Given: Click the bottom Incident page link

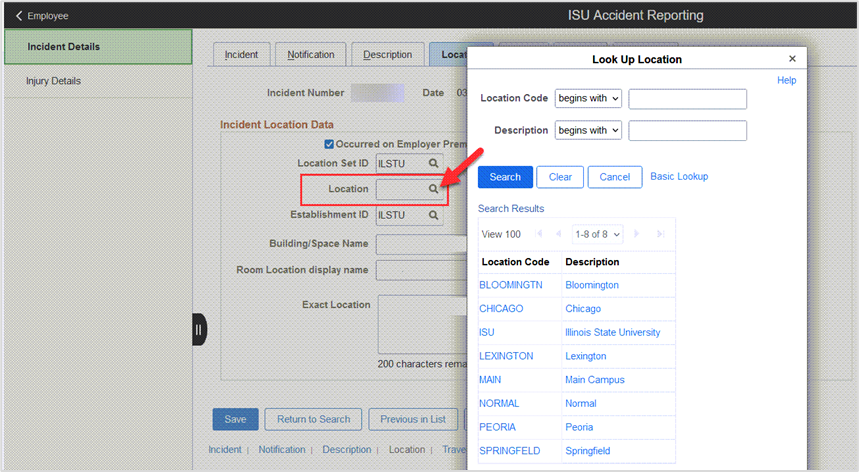Looking at the screenshot, I should (225, 449).
